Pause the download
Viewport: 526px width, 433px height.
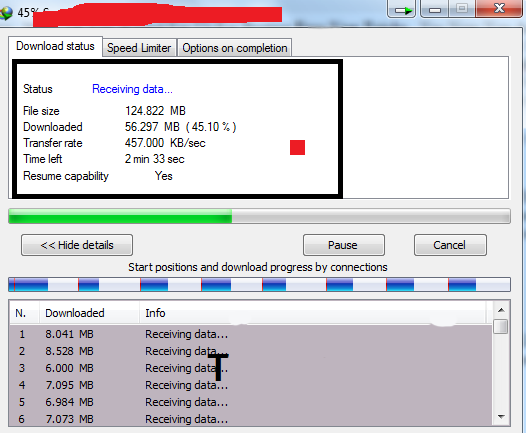tap(344, 245)
